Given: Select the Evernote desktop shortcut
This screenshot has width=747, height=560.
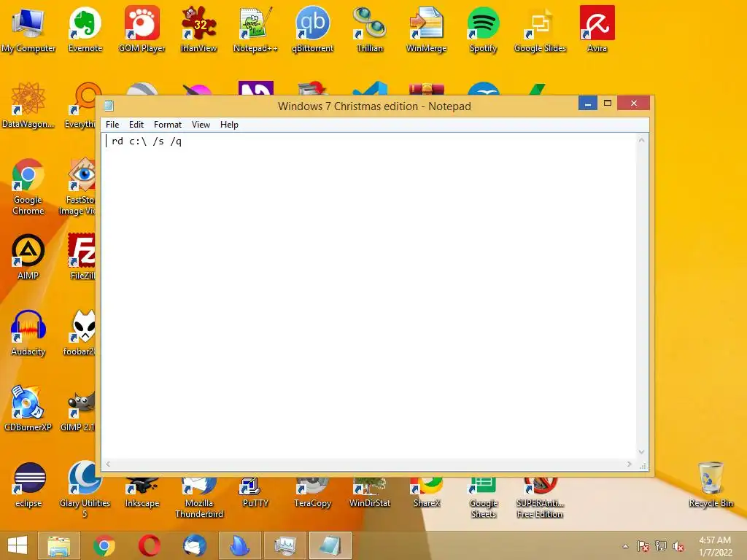Looking at the screenshot, I should (x=85, y=29).
